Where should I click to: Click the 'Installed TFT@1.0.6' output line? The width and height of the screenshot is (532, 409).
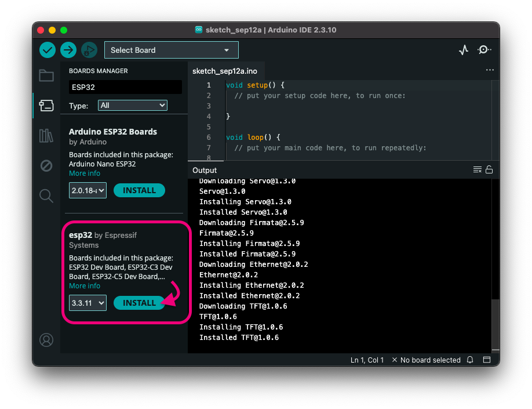pos(239,337)
